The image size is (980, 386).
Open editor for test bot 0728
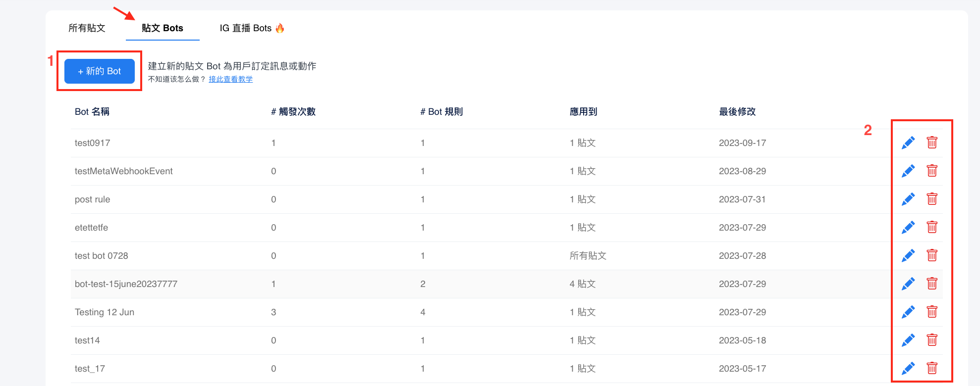(908, 256)
